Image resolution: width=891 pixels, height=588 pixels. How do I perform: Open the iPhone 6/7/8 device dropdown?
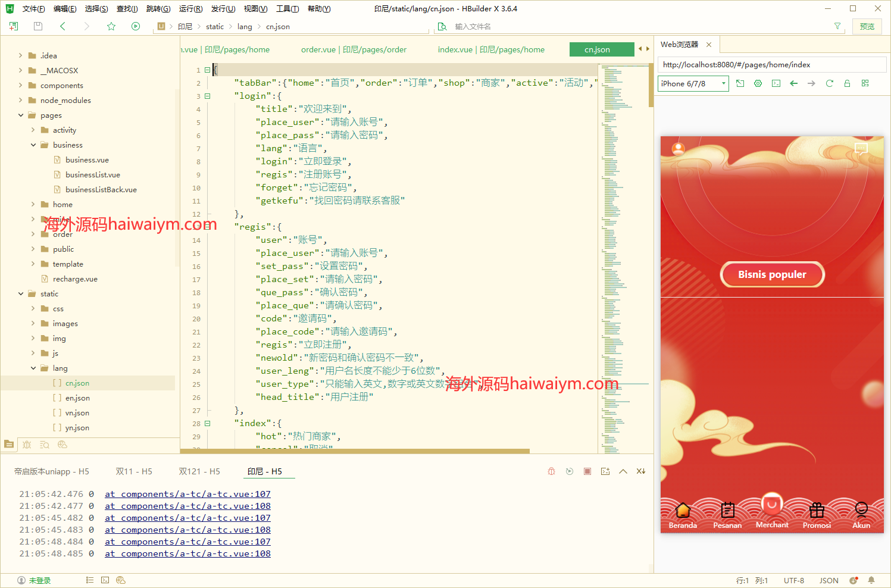(x=693, y=83)
